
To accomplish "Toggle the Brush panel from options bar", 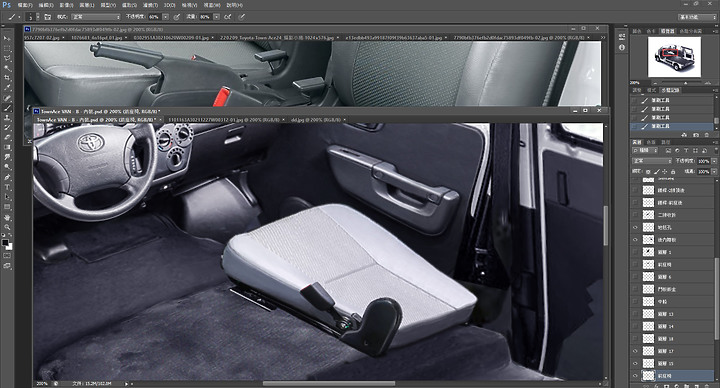I will coord(48,17).
